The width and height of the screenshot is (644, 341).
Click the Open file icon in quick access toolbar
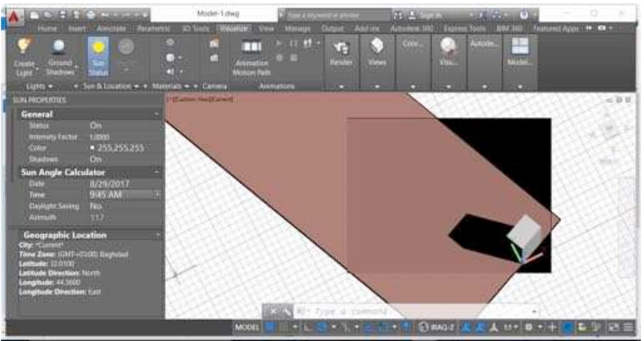(48, 15)
